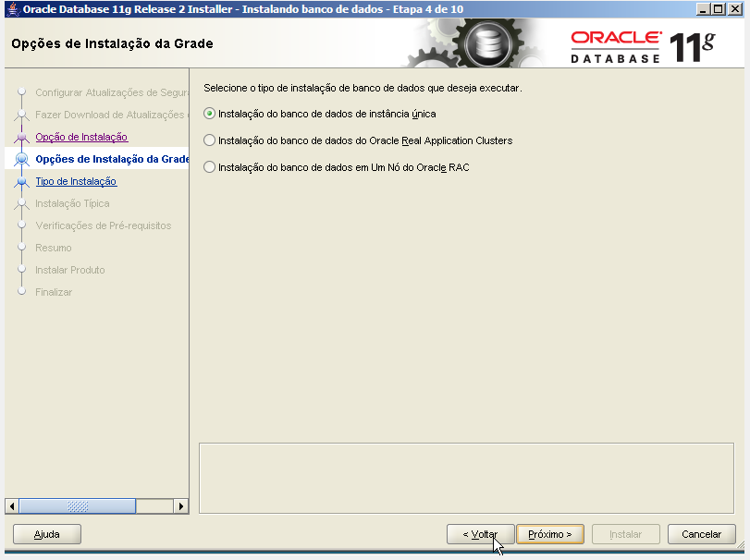750x560 pixels.
Task: Click the window resize grip corner
Action: (x=741, y=544)
